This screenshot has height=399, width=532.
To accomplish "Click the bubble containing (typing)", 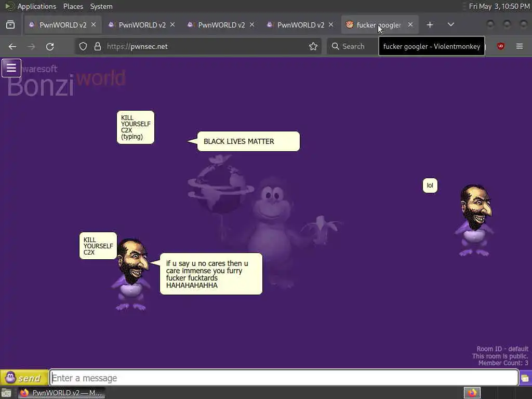I will click(136, 127).
